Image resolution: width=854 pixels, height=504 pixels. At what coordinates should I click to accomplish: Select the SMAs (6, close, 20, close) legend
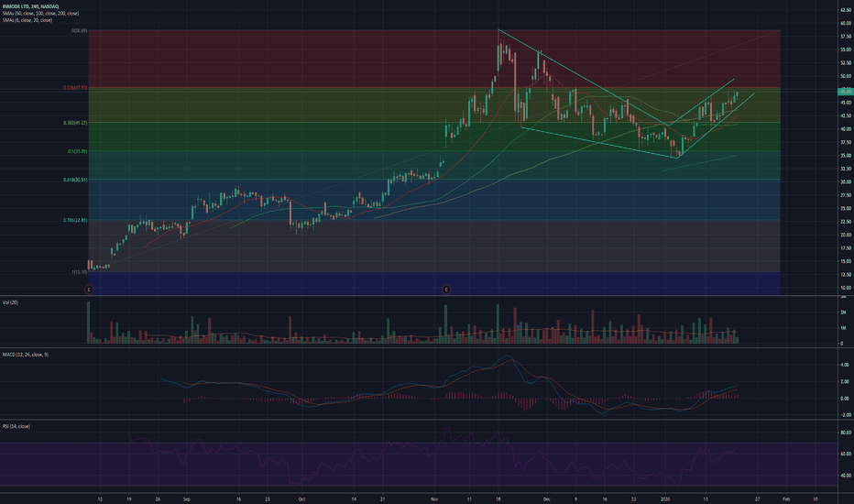(27, 20)
